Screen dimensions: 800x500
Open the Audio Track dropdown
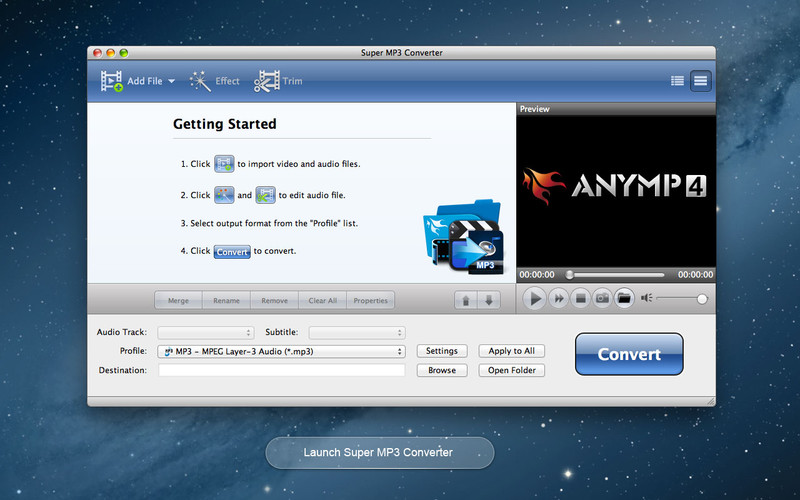pyautogui.click(x=206, y=333)
